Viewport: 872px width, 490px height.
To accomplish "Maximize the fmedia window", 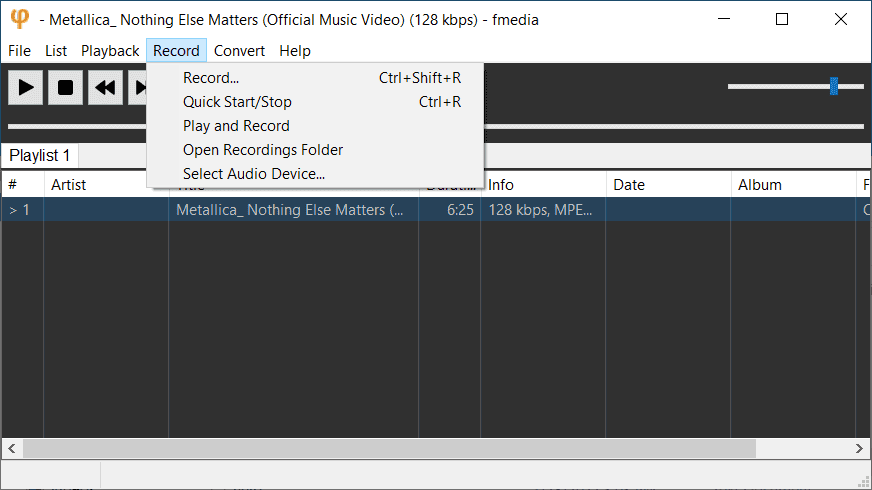I will pos(782,19).
